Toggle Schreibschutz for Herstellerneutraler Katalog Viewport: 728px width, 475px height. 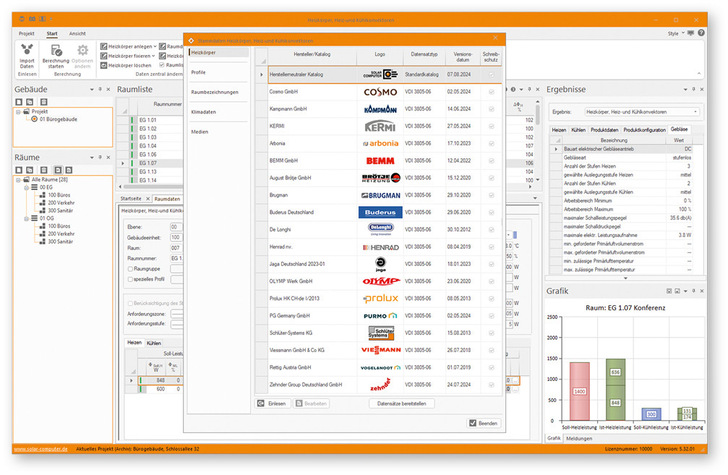pos(491,75)
